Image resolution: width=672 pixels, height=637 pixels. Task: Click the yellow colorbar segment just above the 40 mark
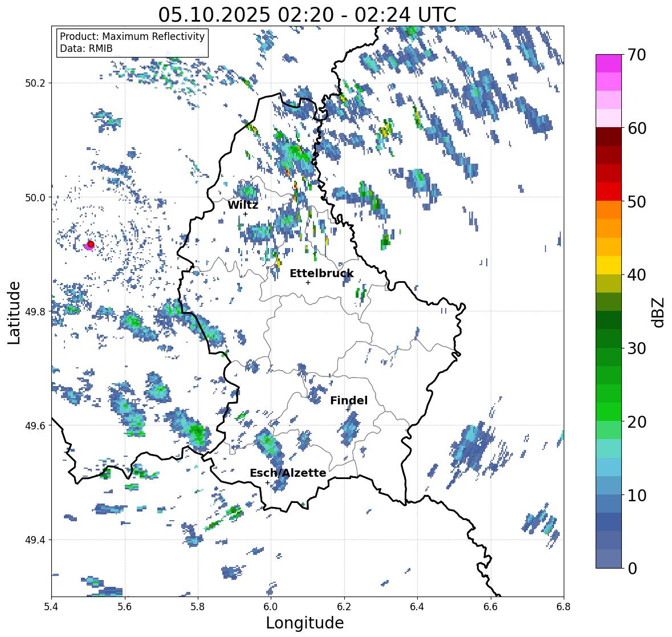point(609,265)
